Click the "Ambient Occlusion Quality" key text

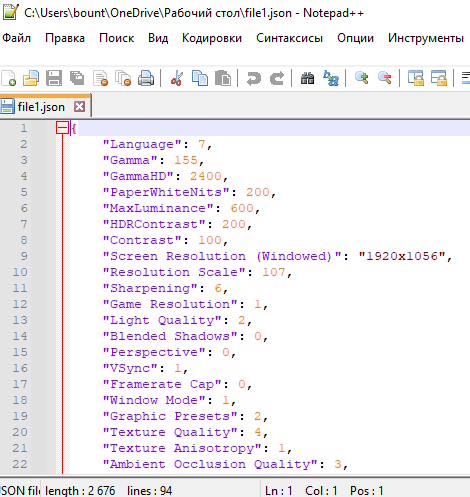point(210,464)
